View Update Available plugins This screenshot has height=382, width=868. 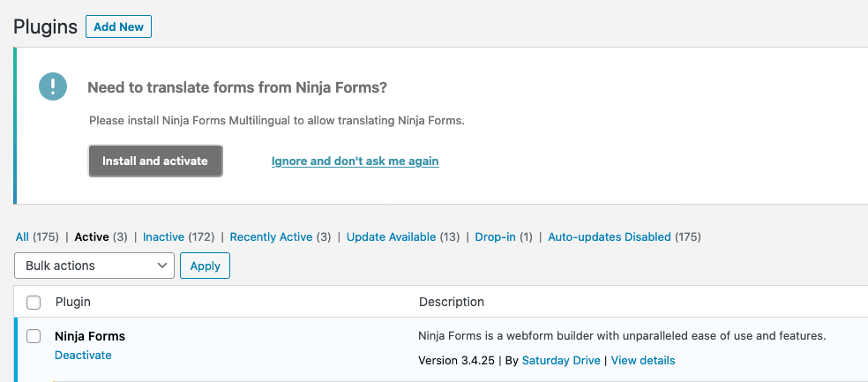392,237
